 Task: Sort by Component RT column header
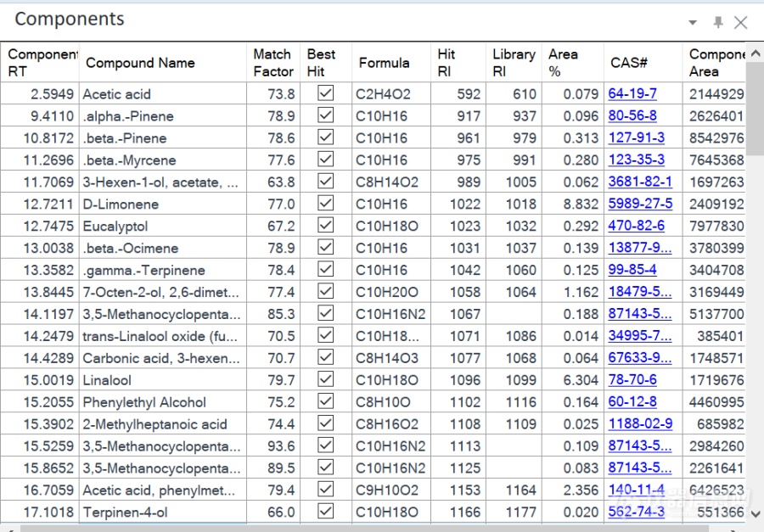40,62
